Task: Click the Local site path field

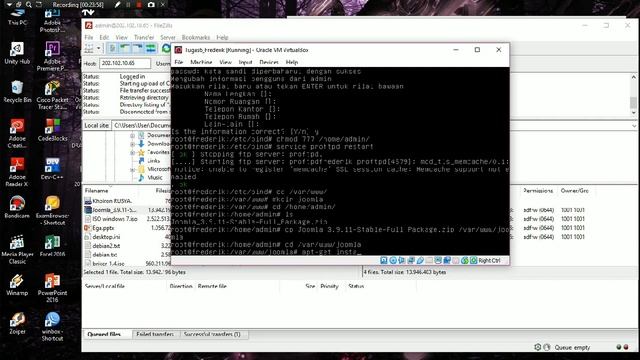Action: click(141, 126)
